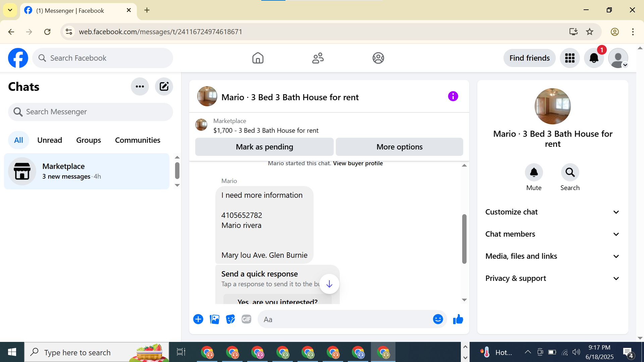Viewport: 644px width, 362px height.
Task: Expand Media, files and links section
Action: [552, 256]
